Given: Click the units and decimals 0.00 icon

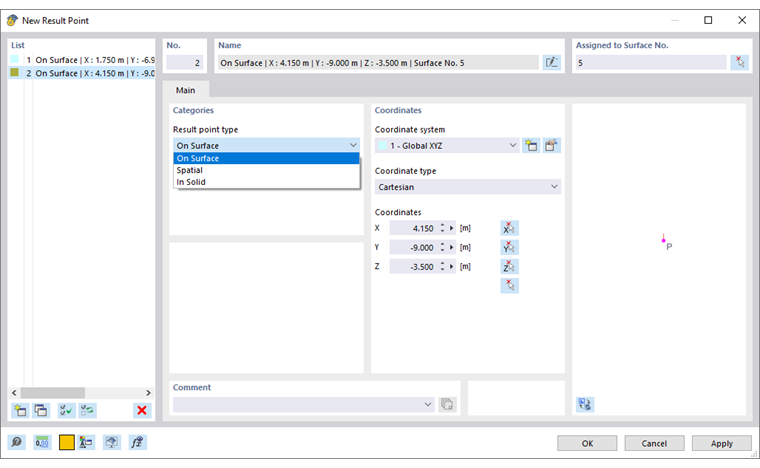Looking at the screenshot, I should coord(42,442).
